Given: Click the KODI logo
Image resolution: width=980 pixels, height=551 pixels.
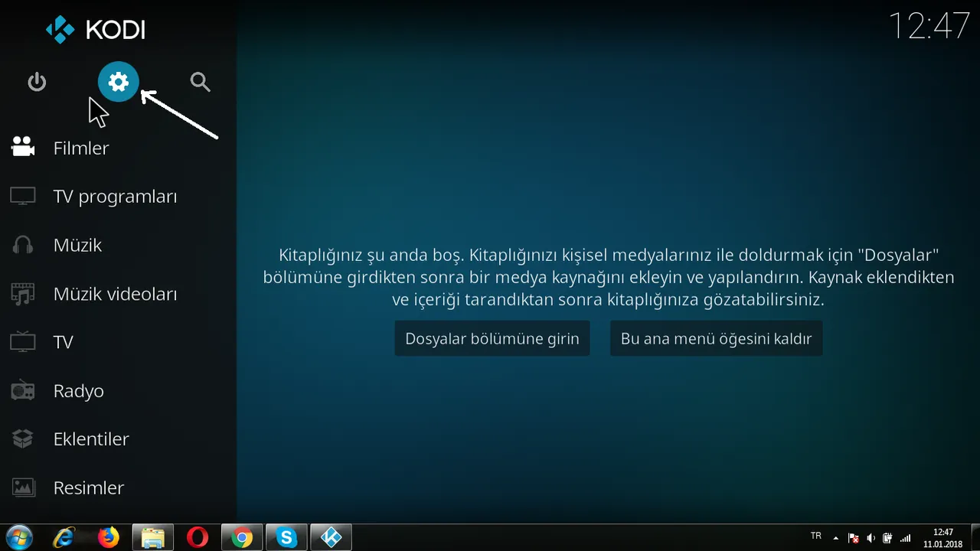Looking at the screenshot, I should point(95,30).
